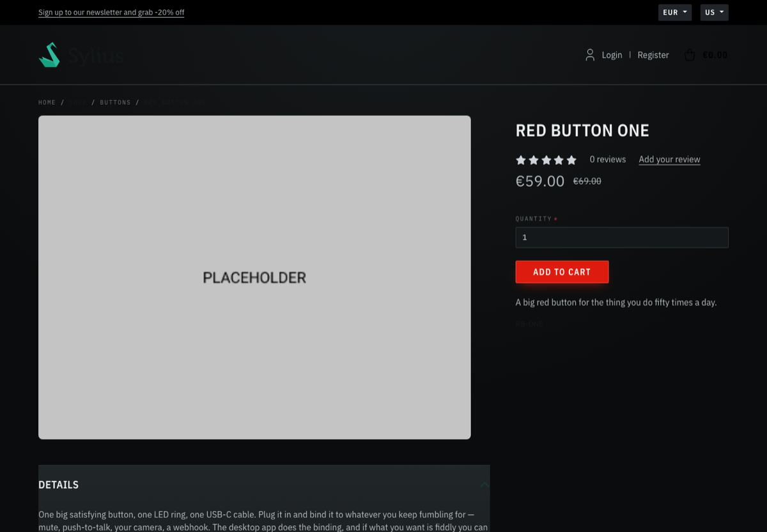Click the Details section header
The width and height of the screenshot is (767, 532).
coord(264,485)
